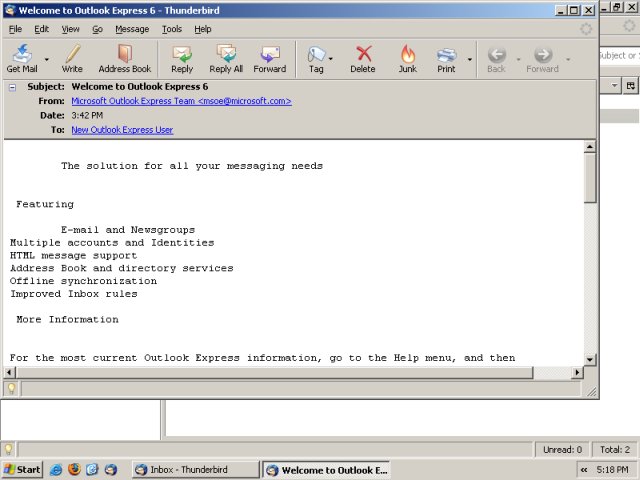Click the Tag toolbar icon

(316, 58)
